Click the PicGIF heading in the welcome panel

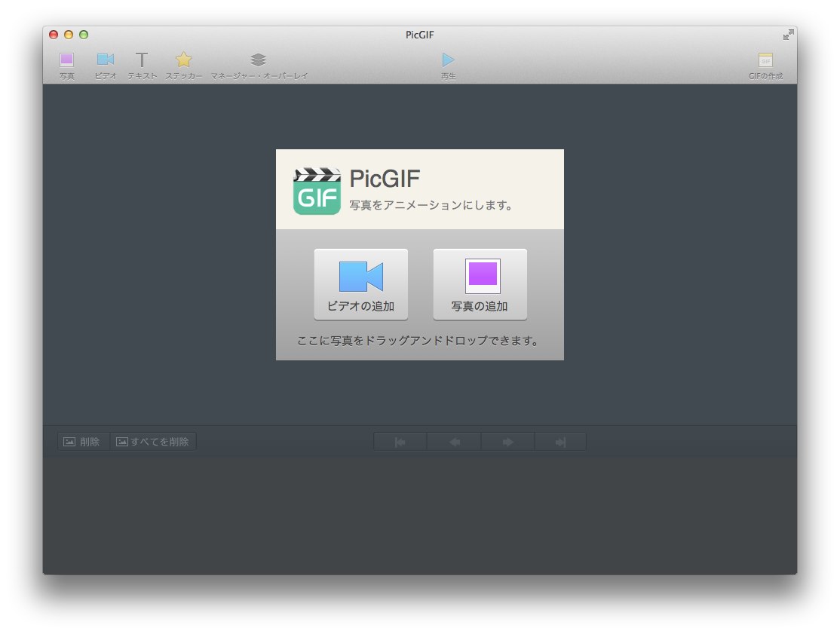pos(385,179)
